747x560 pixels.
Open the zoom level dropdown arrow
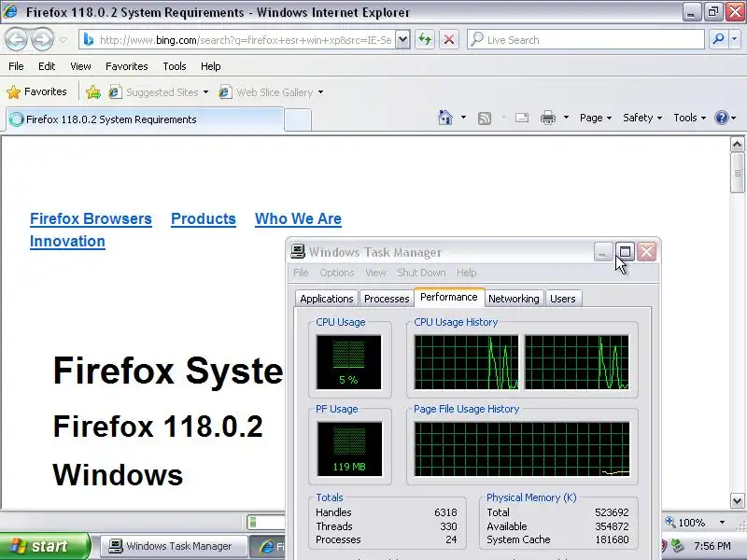[x=722, y=523]
